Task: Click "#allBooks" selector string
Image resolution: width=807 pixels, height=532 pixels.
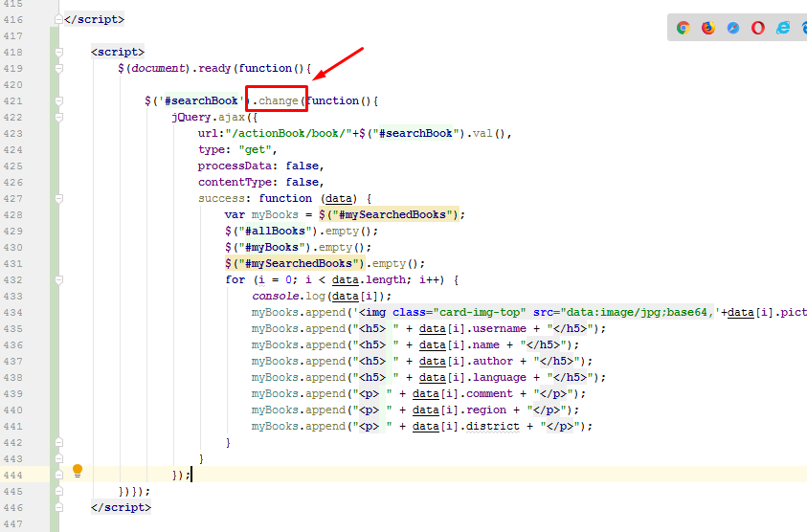Action: pyautogui.click(x=275, y=231)
